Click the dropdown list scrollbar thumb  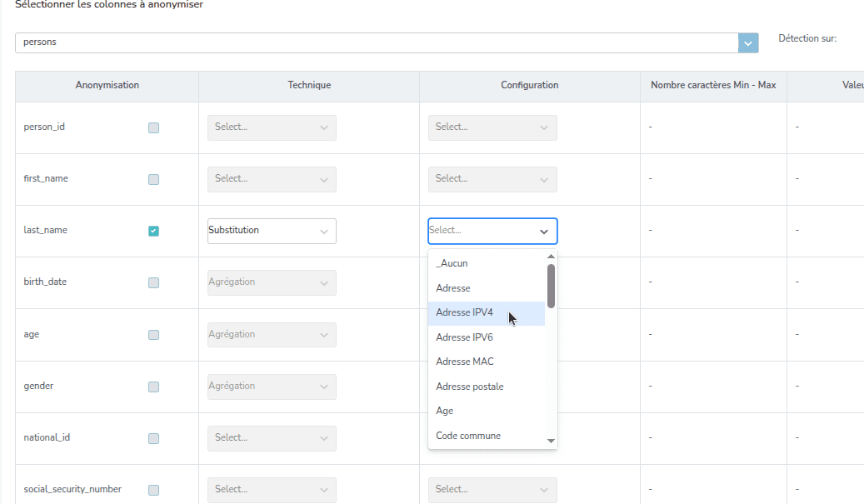tap(551, 286)
